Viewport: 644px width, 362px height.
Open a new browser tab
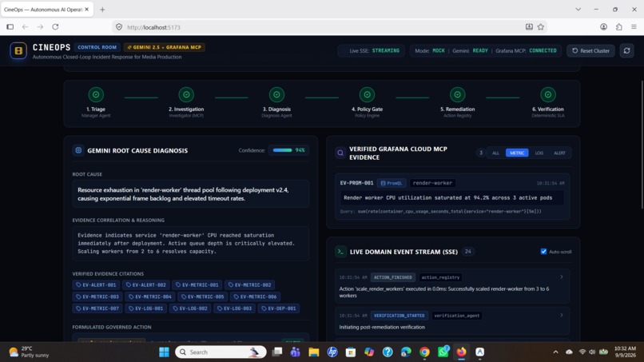[x=102, y=10]
